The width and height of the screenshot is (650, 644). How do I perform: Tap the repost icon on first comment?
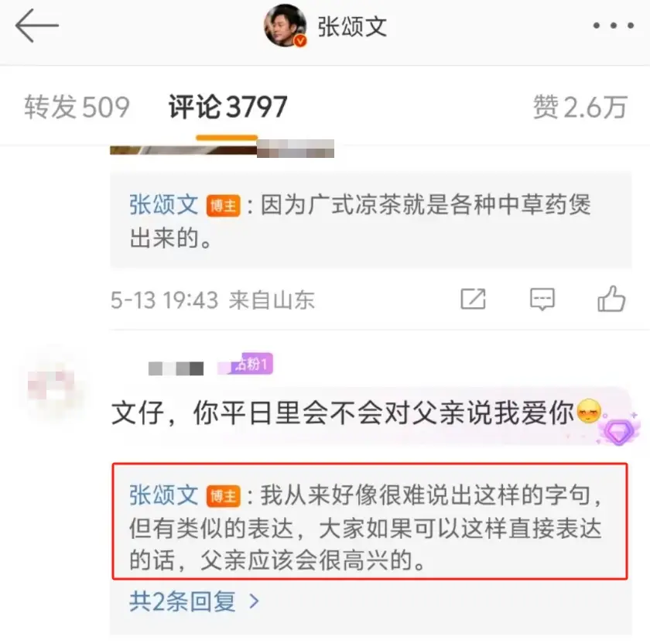tap(473, 299)
